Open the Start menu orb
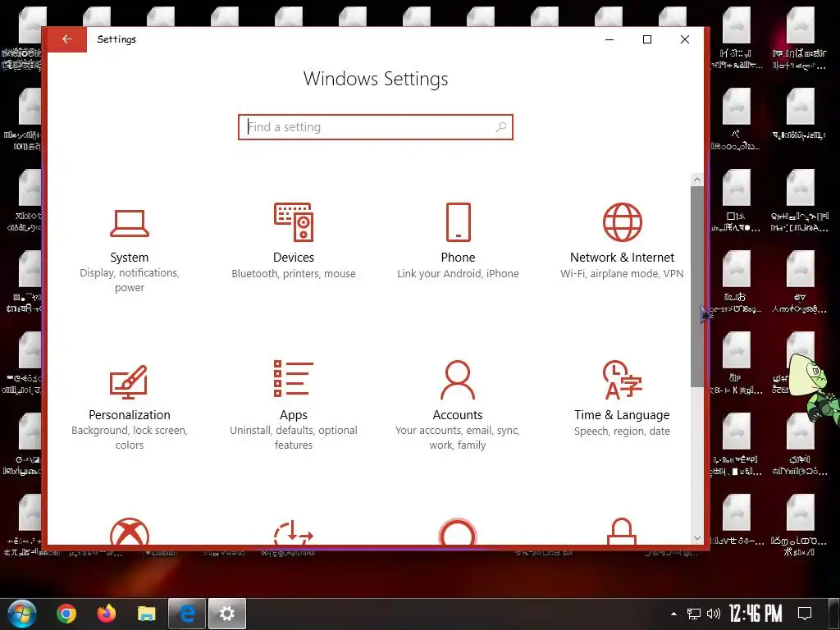 [21, 614]
